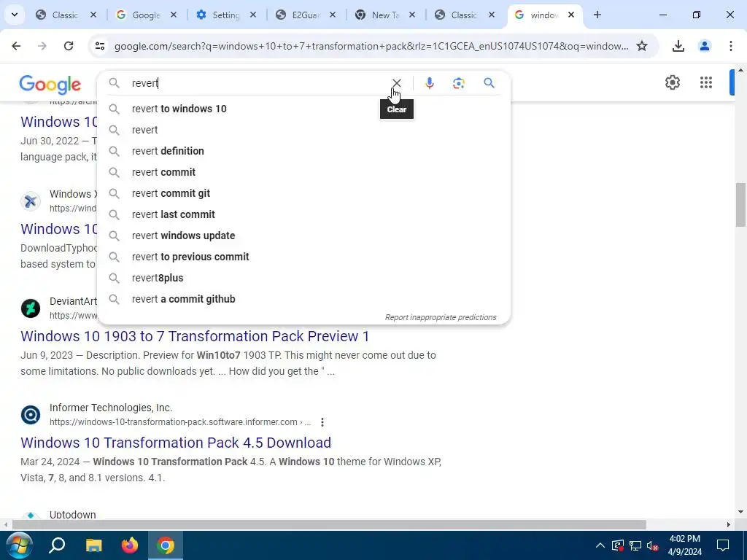
Task: Start voice search with microphone icon
Action: coord(429,83)
